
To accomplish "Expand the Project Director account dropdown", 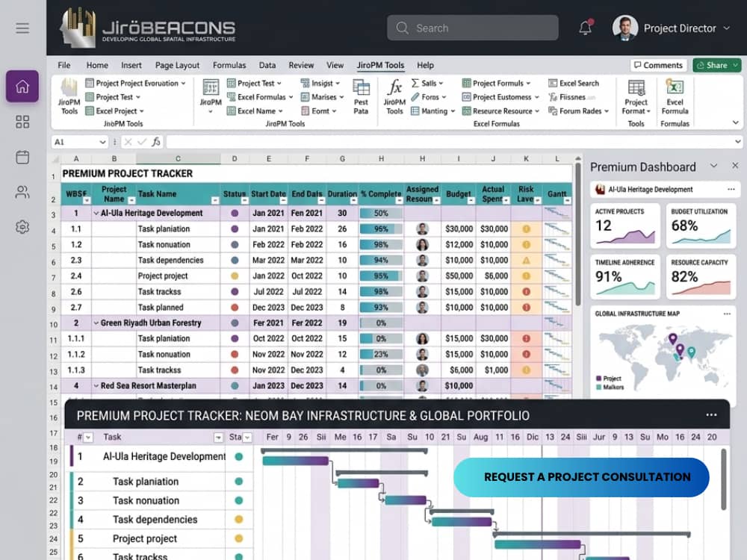I will [x=727, y=28].
